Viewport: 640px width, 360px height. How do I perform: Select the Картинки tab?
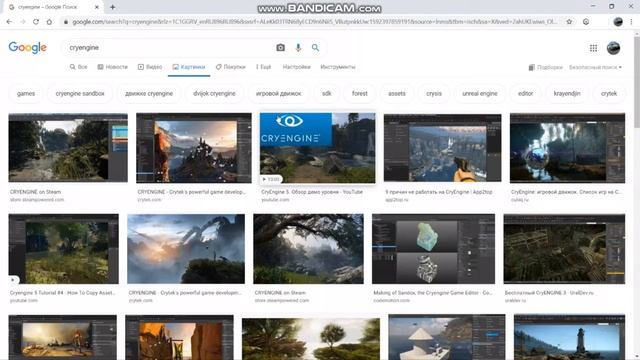tap(189, 67)
